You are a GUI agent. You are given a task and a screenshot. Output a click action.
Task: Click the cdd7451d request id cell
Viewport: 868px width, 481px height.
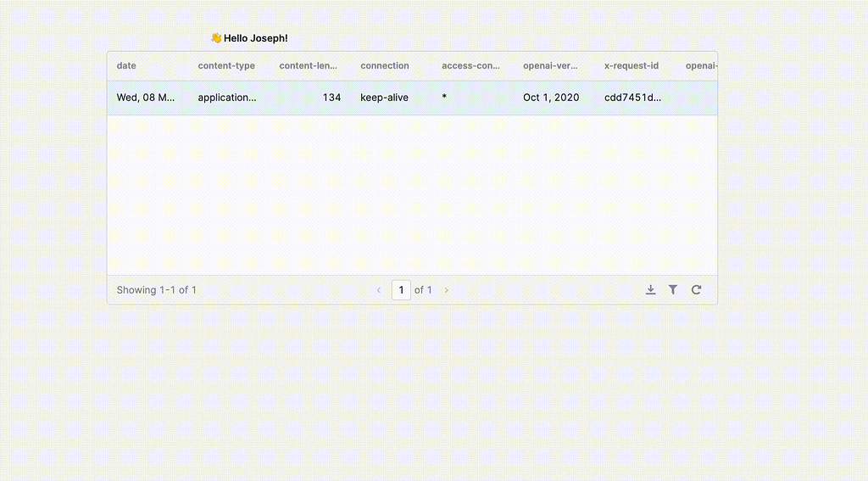tap(632, 98)
